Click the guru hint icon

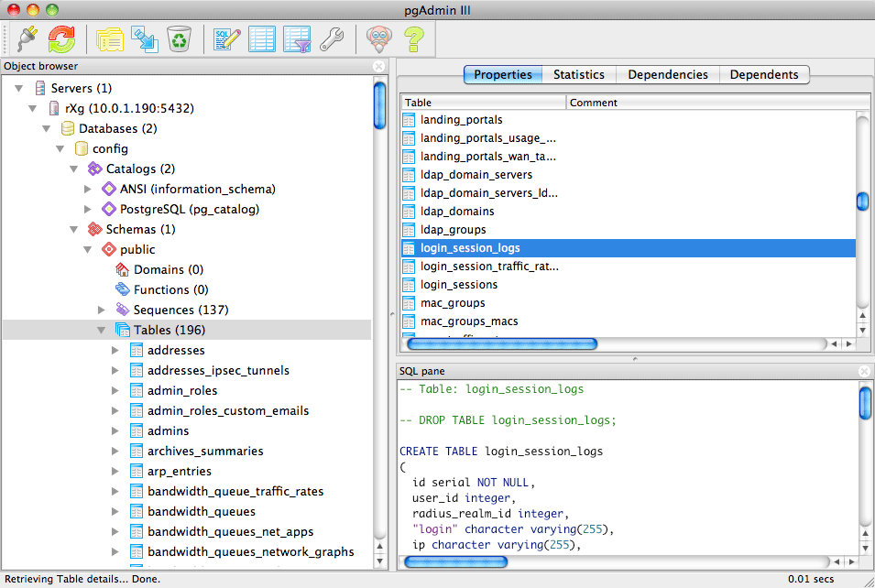point(379,39)
